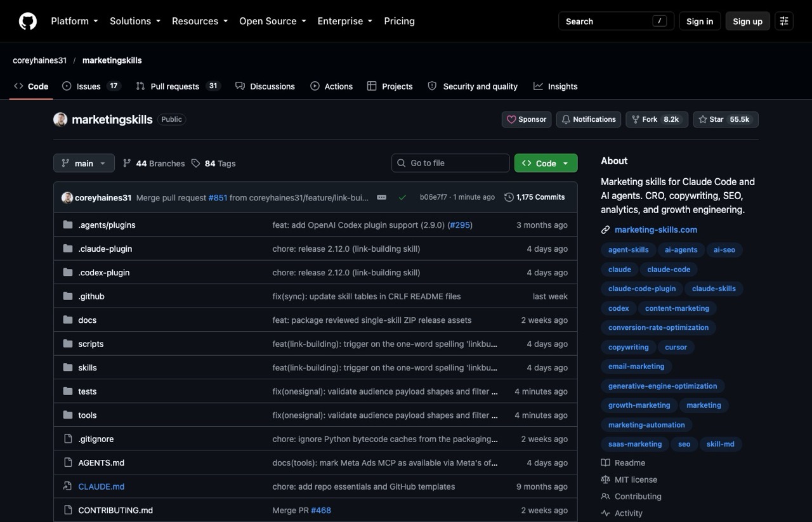The width and height of the screenshot is (812, 522).
Task: Click the Sponsor heart button
Action: pos(527,119)
